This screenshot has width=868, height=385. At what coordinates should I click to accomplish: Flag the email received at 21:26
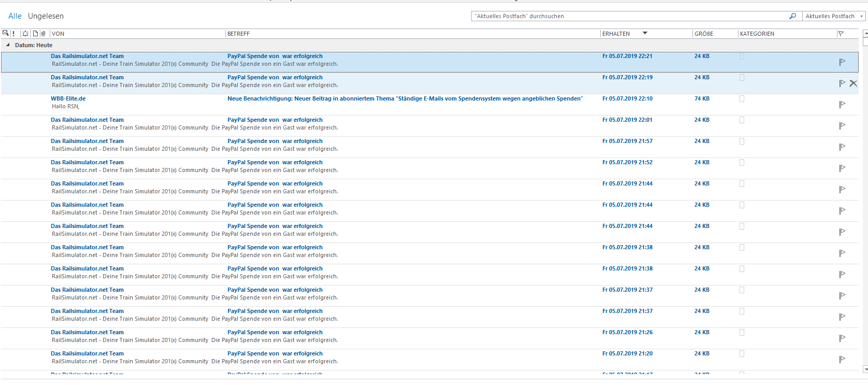point(842,338)
